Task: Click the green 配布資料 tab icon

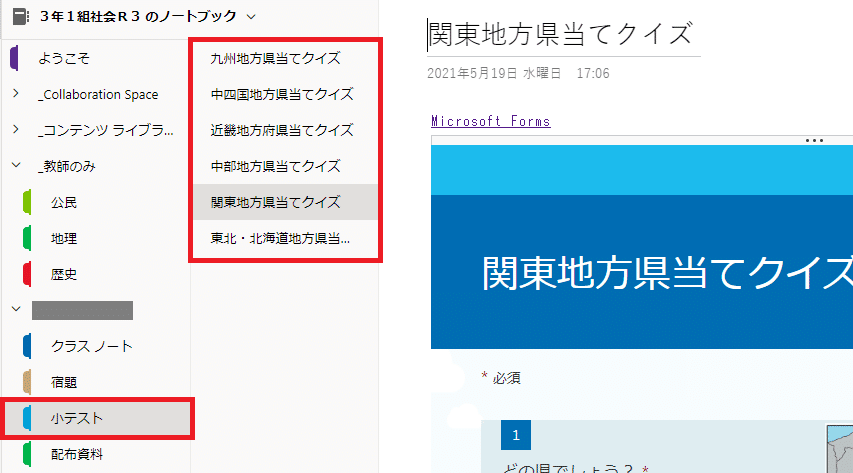Action: tap(27, 454)
